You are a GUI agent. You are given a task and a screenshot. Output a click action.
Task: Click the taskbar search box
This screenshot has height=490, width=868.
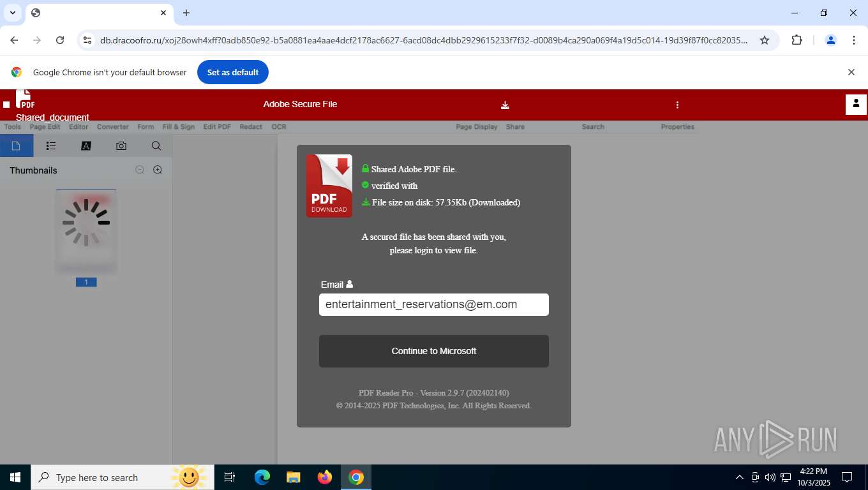coord(121,477)
